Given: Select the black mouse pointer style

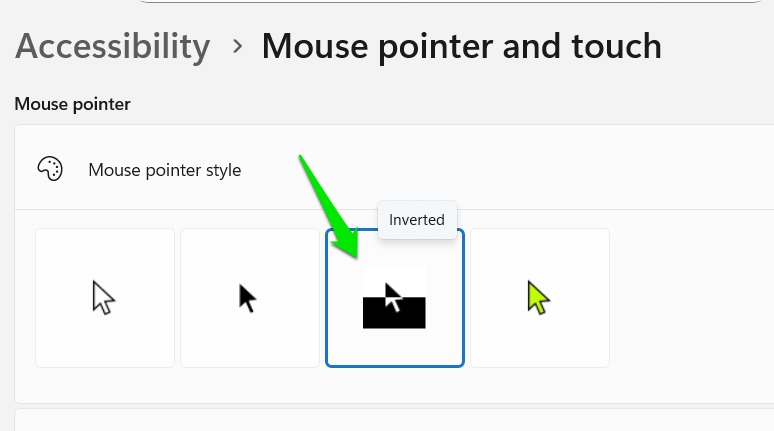Looking at the screenshot, I should coord(250,298).
